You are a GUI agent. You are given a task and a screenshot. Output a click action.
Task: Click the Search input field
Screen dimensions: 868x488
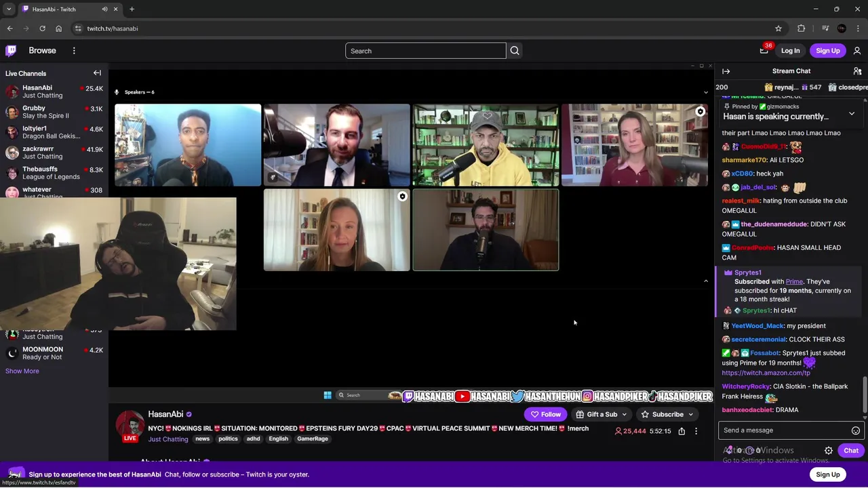tap(426, 51)
